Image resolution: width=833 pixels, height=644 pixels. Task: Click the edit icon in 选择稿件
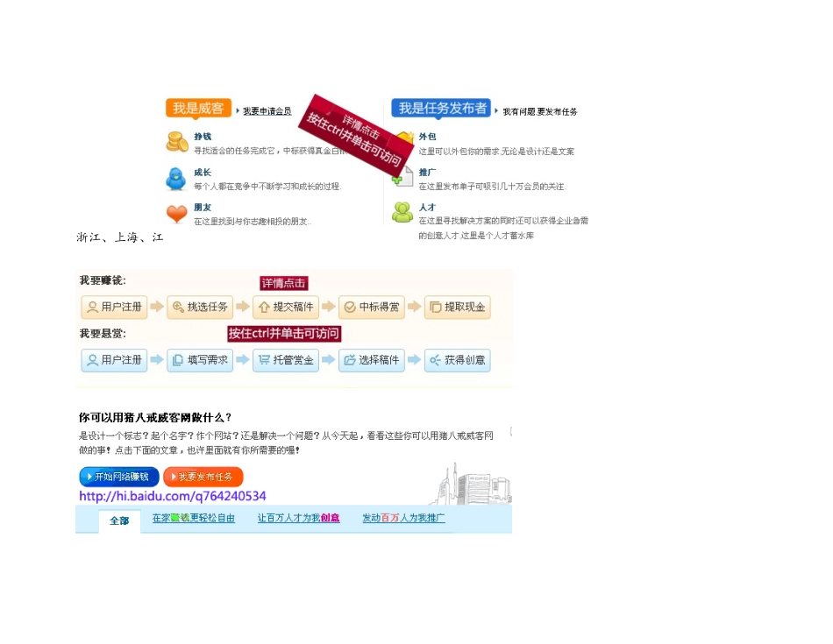(x=350, y=360)
